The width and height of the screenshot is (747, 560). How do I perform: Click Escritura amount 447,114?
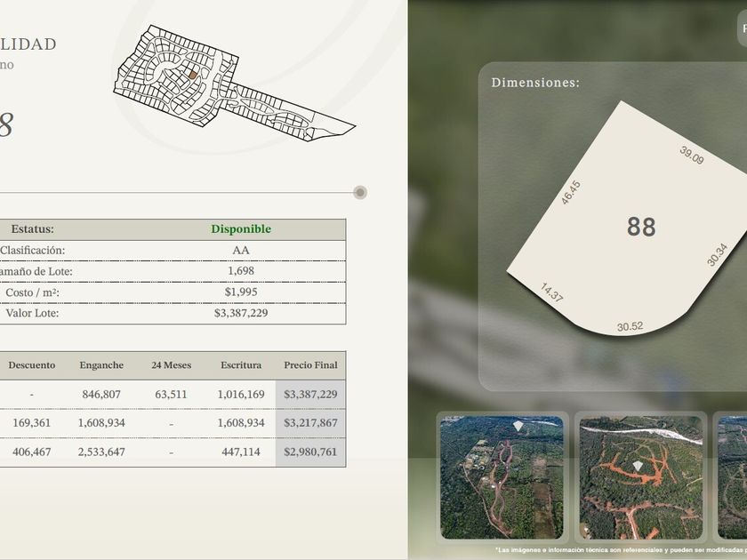241,452
